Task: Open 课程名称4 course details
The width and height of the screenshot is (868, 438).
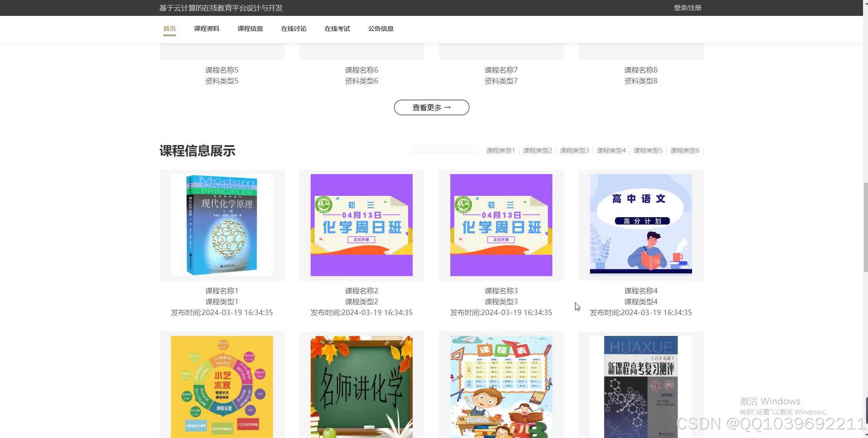Action: 640,290
